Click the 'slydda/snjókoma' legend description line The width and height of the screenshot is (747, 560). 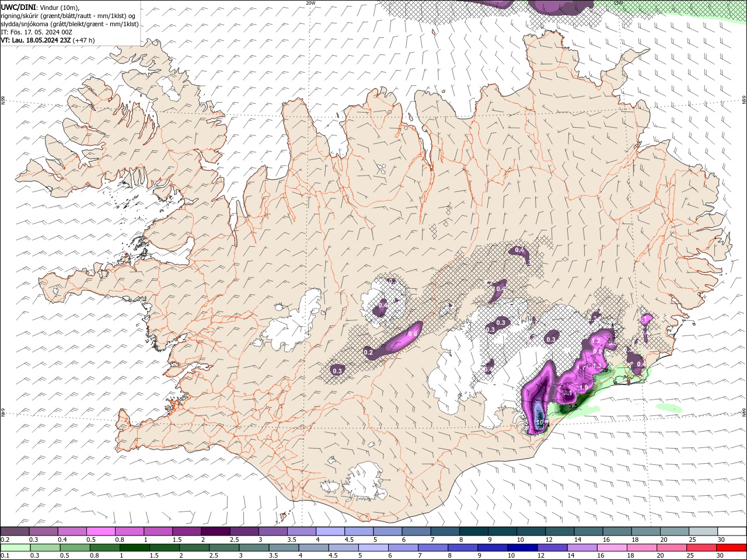click(x=69, y=23)
